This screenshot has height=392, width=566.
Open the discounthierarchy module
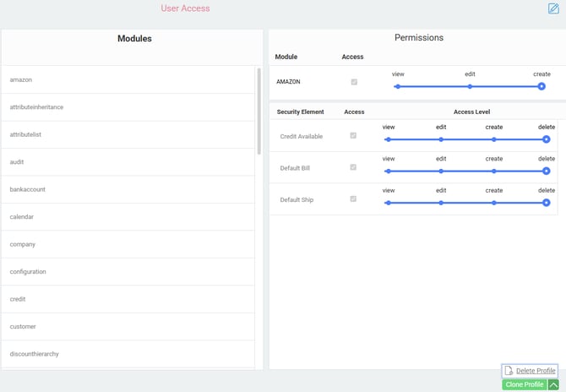coord(35,354)
